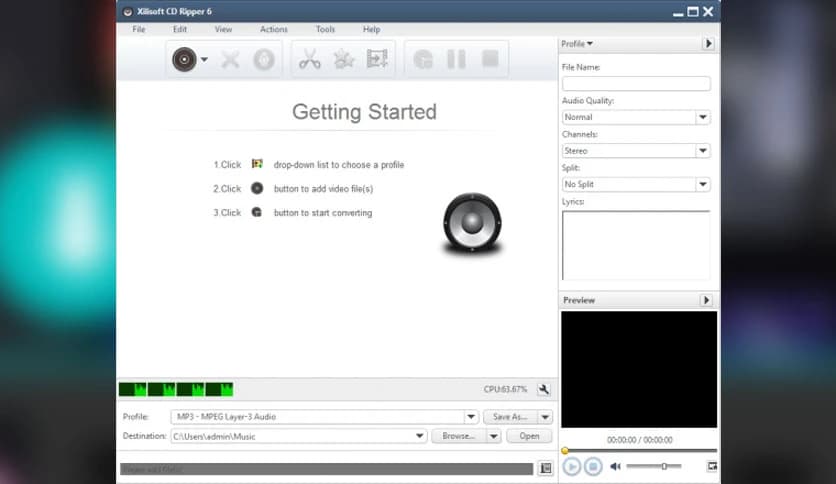This screenshot has height=484, width=836.
Task: Click the speaker graphic in Getting Started
Action: (x=472, y=222)
